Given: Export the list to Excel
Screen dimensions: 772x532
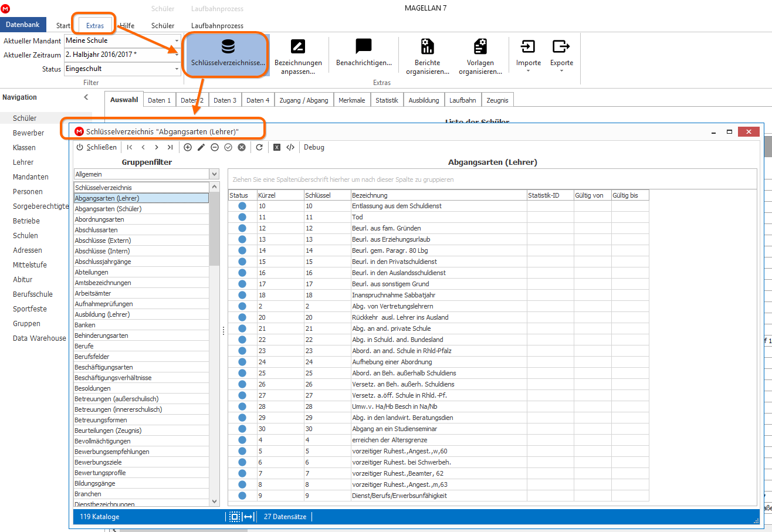Looking at the screenshot, I should [277, 147].
